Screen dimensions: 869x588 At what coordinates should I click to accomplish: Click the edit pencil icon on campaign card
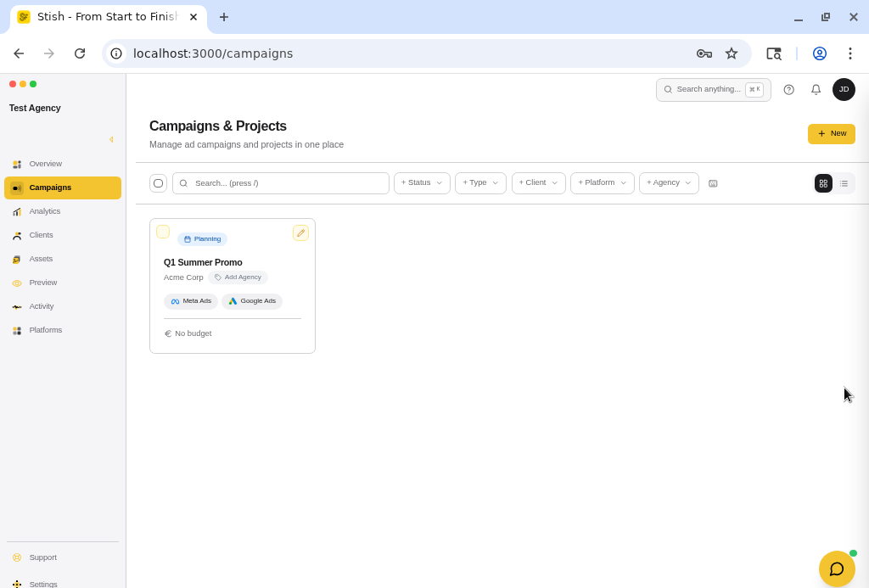point(300,232)
